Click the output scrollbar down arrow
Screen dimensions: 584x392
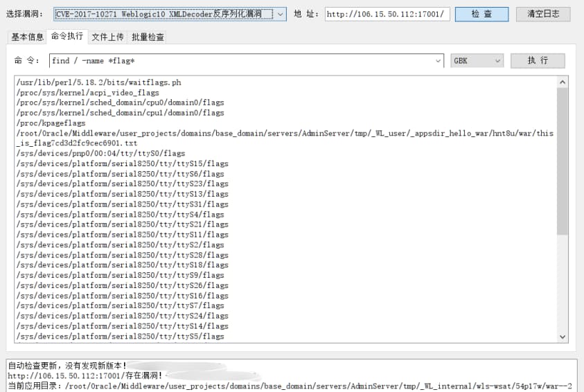[562, 336]
